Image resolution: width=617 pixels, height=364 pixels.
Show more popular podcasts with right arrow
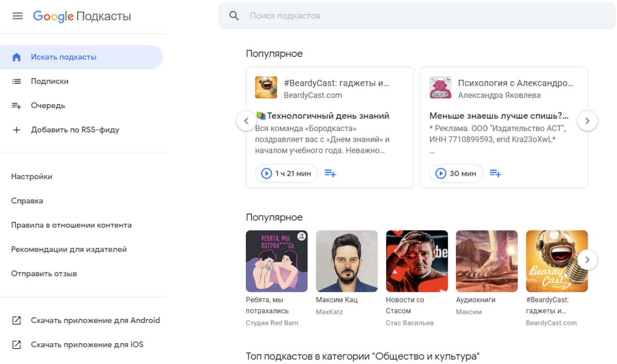tap(587, 260)
